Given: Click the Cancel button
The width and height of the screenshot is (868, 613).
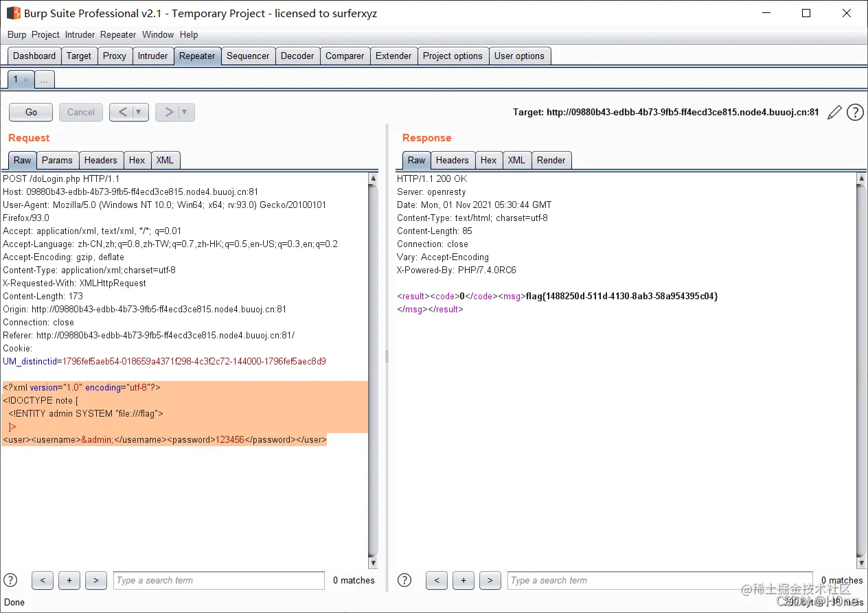Looking at the screenshot, I should [81, 112].
